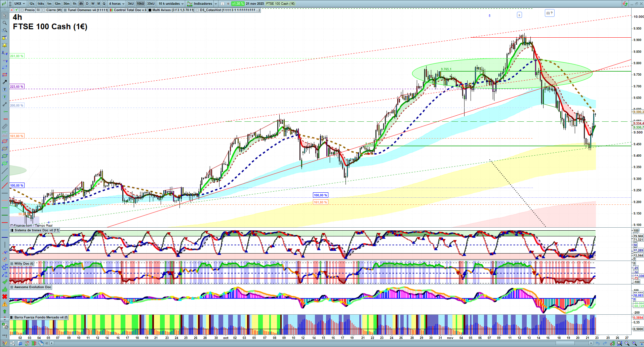The width and height of the screenshot is (644, 347).
Task: Switch to the D daily timeframe
Action: [x=87, y=4]
